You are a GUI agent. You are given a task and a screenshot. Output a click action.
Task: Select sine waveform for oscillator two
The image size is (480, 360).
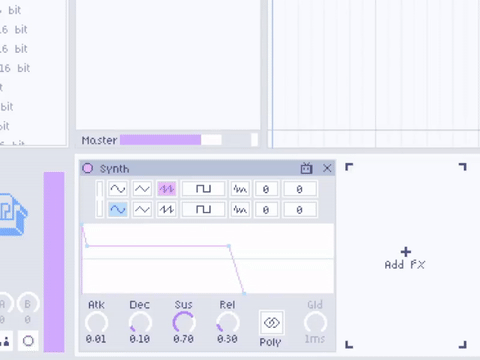coord(117,209)
